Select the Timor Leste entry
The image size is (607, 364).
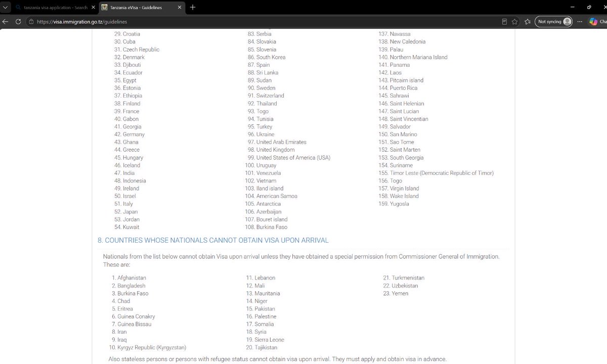click(436, 173)
